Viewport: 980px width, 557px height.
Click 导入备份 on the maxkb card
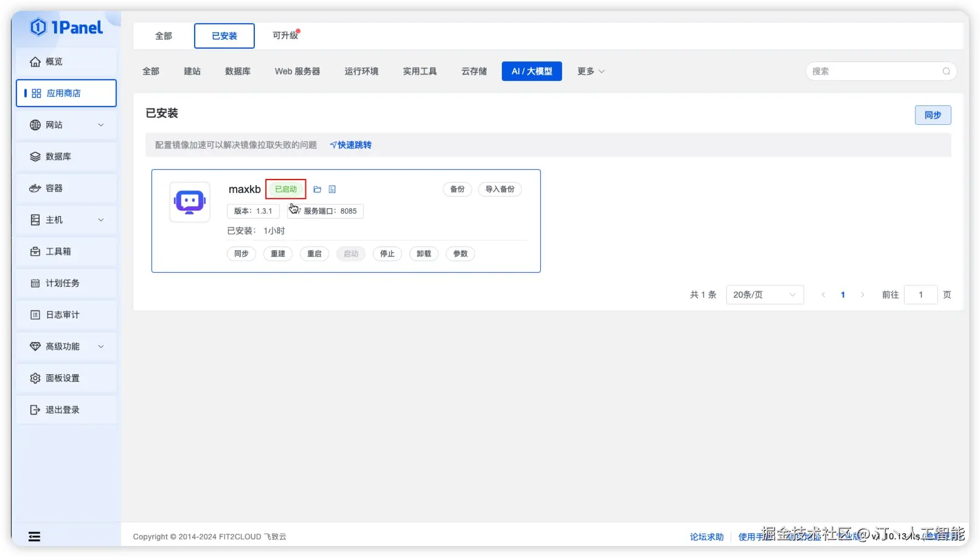[500, 189]
